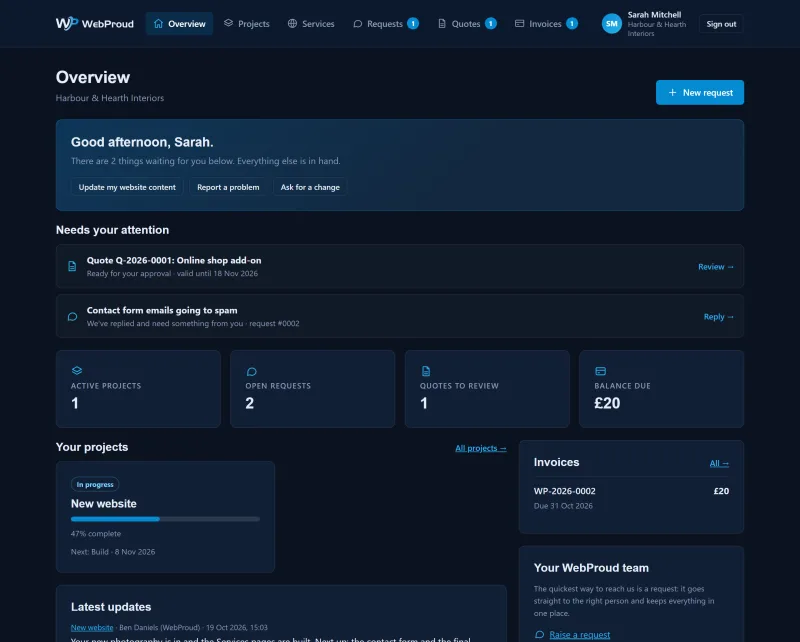Click invoice number WP-2026-0002
The image size is (800, 642).
click(x=564, y=491)
